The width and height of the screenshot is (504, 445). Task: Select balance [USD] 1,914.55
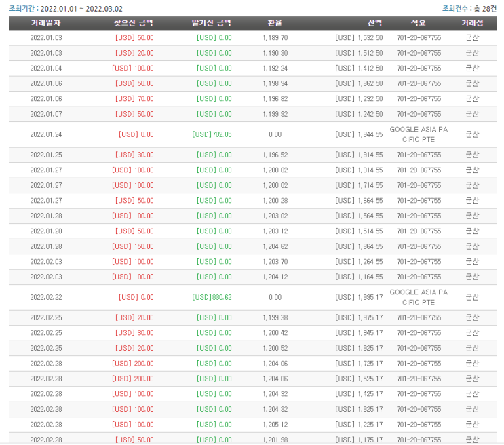pos(359,155)
